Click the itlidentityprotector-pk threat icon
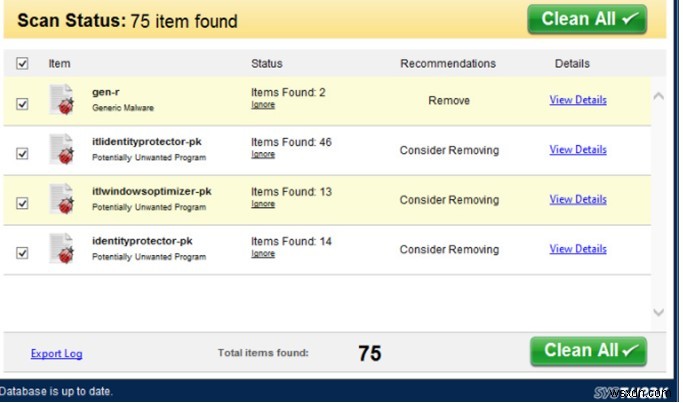Screen dimensions: 683x403 pyautogui.click(x=62, y=150)
